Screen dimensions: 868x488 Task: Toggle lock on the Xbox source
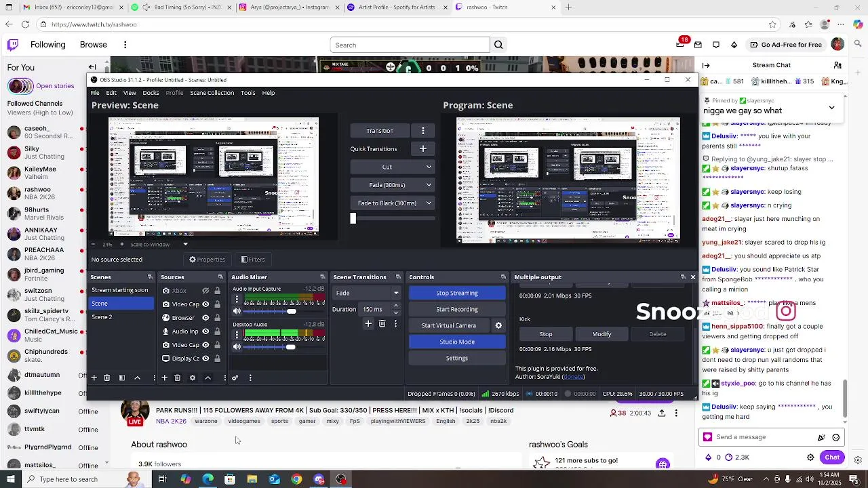tap(217, 291)
